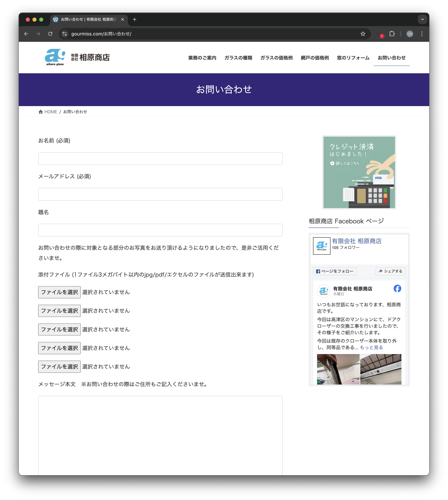Open new tab with plus button
The image size is (448, 500).
(x=134, y=20)
